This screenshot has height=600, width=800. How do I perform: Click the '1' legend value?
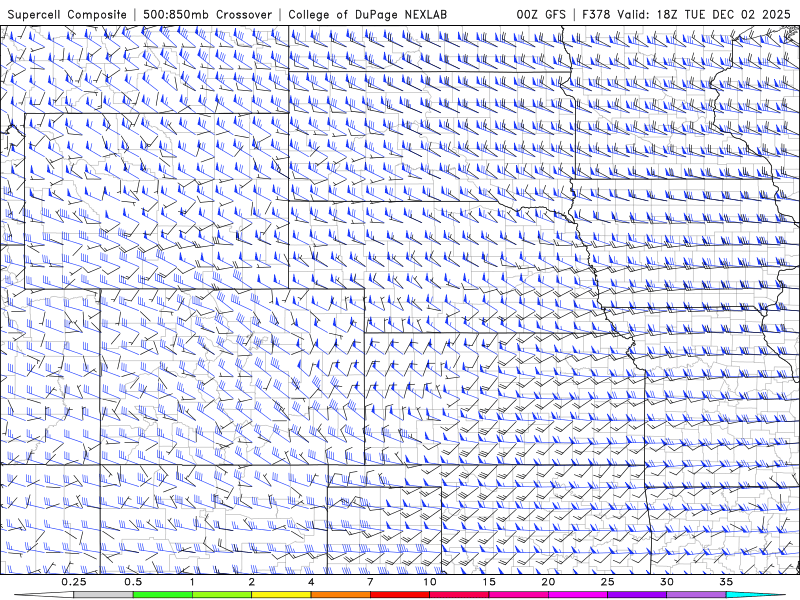click(192, 582)
